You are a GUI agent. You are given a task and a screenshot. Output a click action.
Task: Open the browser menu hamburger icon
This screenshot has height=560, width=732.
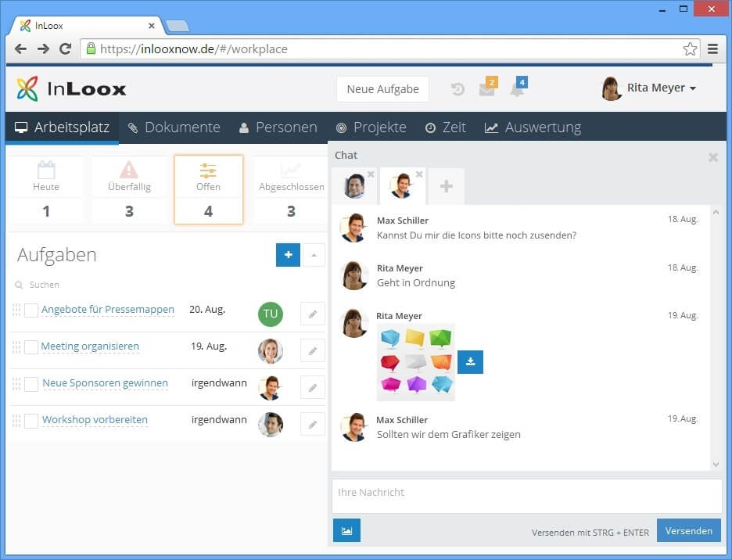click(x=713, y=48)
